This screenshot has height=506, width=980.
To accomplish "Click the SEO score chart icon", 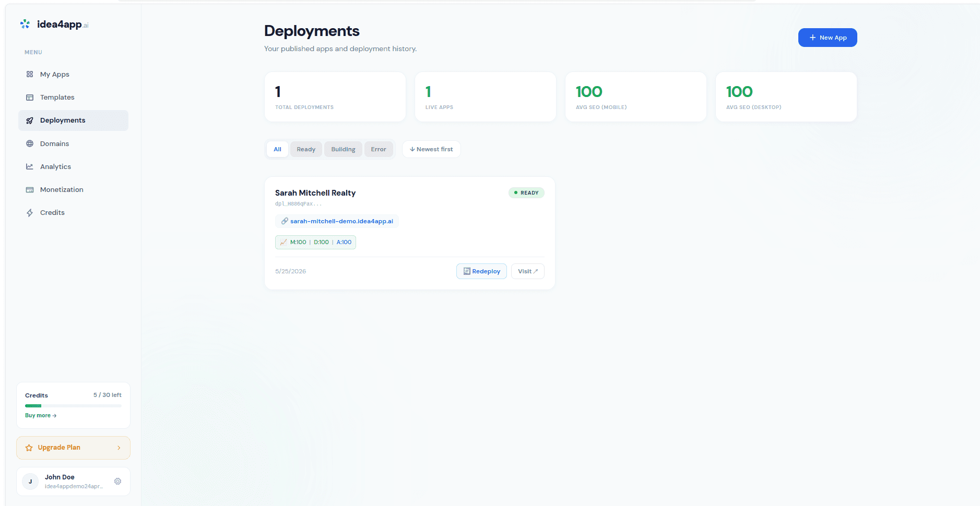I will [284, 242].
